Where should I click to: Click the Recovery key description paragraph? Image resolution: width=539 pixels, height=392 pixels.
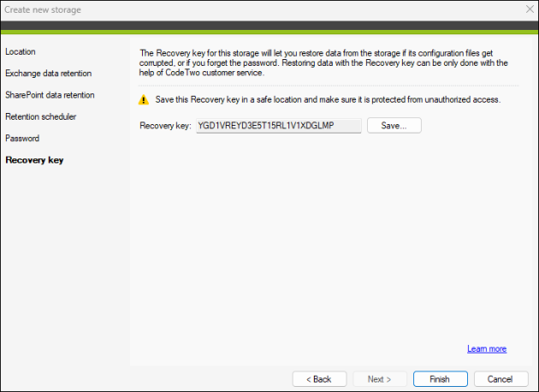[x=323, y=63]
